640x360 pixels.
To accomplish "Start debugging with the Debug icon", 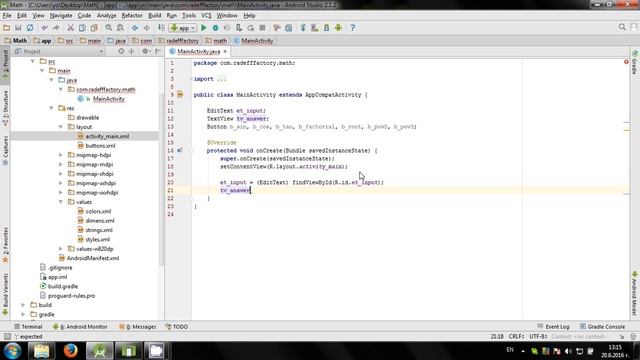I will [x=216, y=28].
